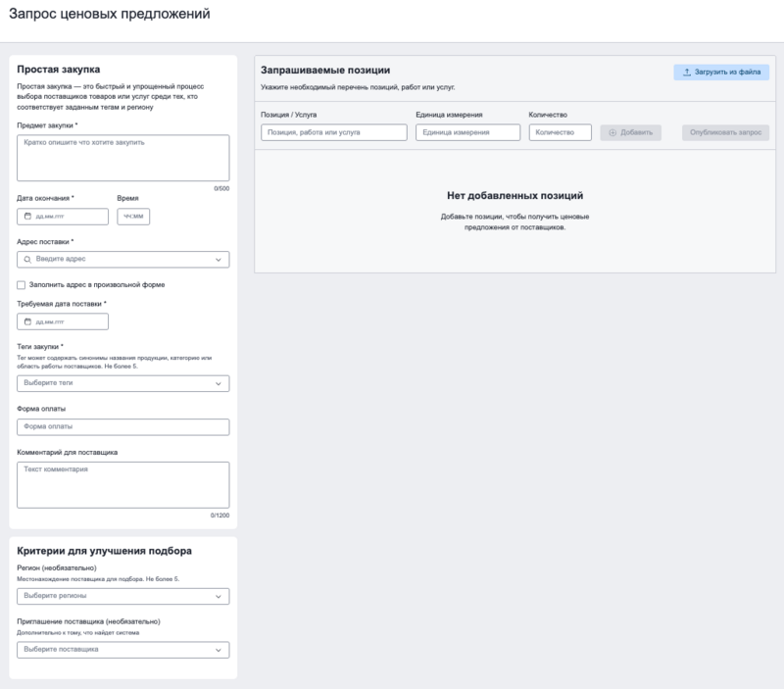Enable 'Заполнить адрес в произвольной форме' checkbox
This screenshot has width=784, height=689.
coord(22,285)
